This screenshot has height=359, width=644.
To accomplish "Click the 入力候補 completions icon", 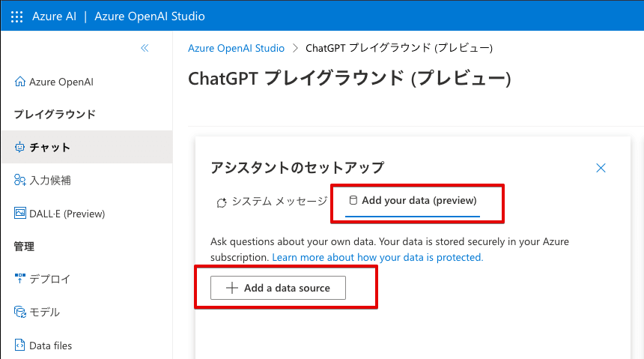I will (20, 181).
